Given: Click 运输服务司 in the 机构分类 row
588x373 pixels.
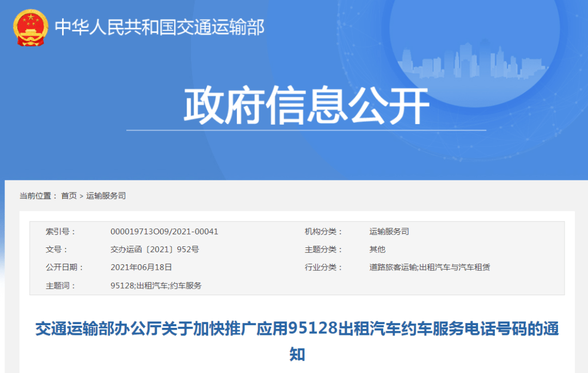Looking at the screenshot, I should pos(389,232).
